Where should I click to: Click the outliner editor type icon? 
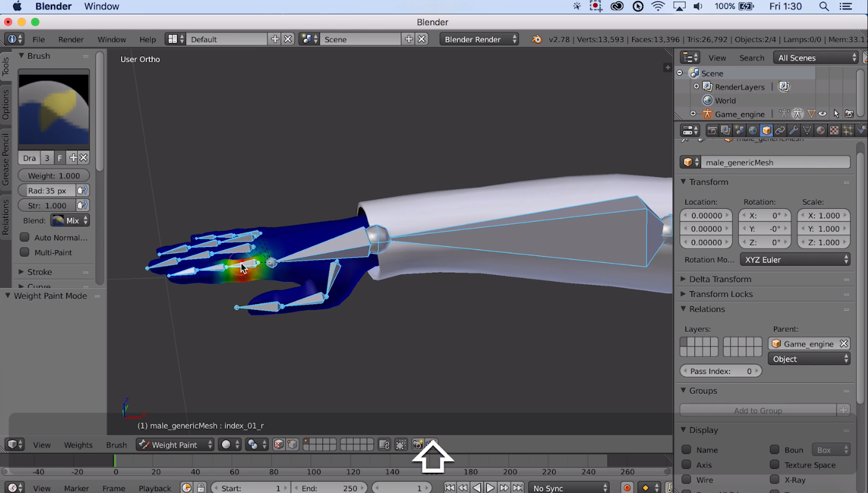tap(690, 57)
